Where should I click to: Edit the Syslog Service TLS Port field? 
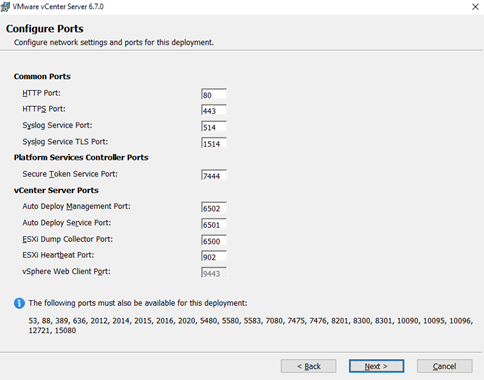[x=214, y=143]
